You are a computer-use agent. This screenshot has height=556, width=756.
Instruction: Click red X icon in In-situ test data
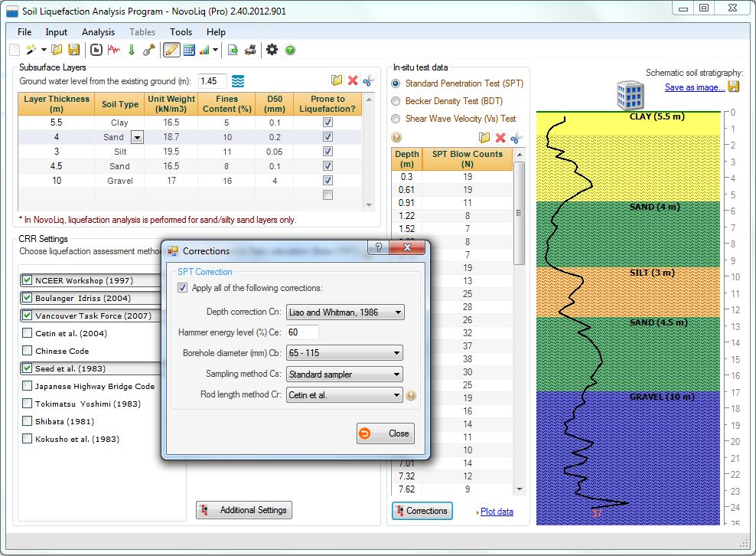(500, 138)
